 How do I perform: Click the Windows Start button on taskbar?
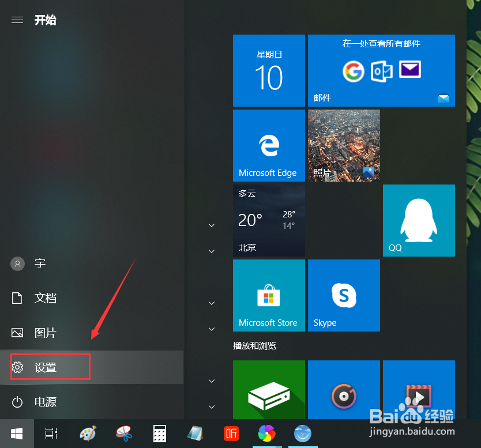[x=17, y=434]
